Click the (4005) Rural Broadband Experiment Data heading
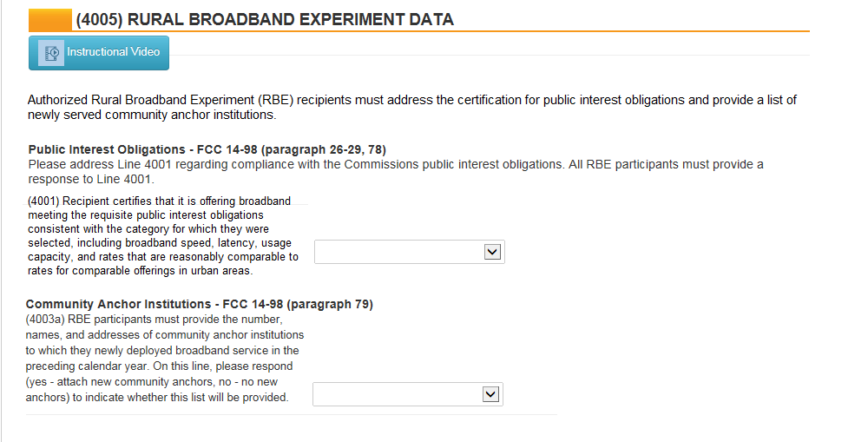 click(x=265, y=19)
